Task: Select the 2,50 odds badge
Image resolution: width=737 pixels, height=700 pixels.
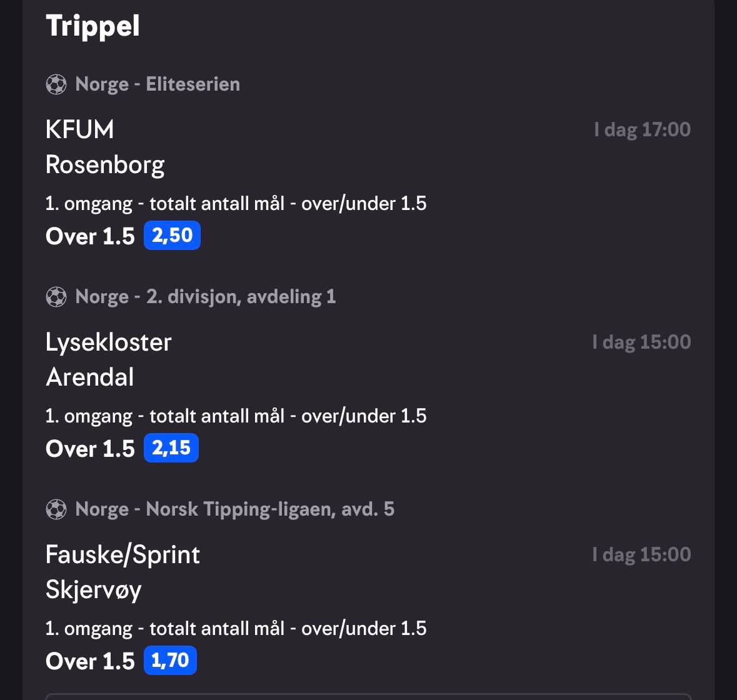Action: point(172,236)
